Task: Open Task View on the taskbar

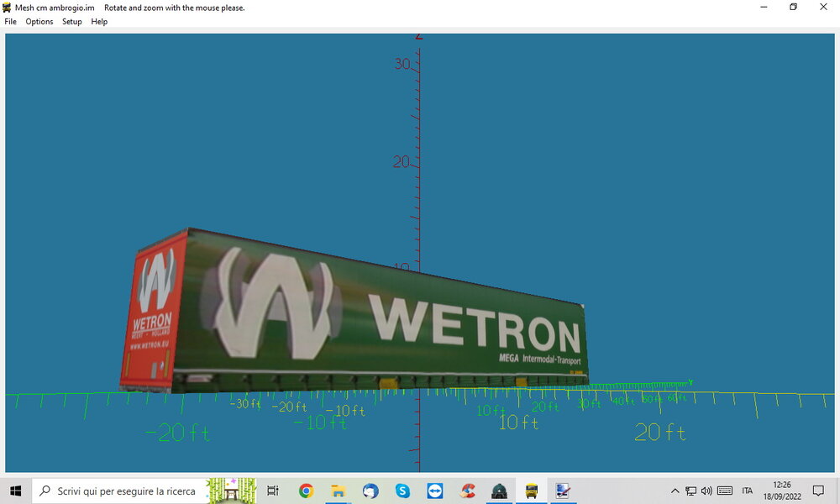Action: coord(273,491)
